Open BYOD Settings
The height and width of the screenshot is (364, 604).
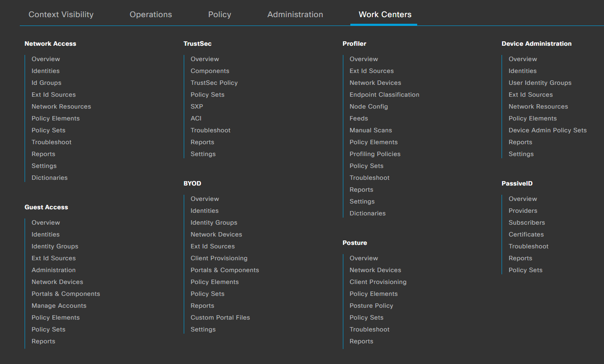pos(203,329)
